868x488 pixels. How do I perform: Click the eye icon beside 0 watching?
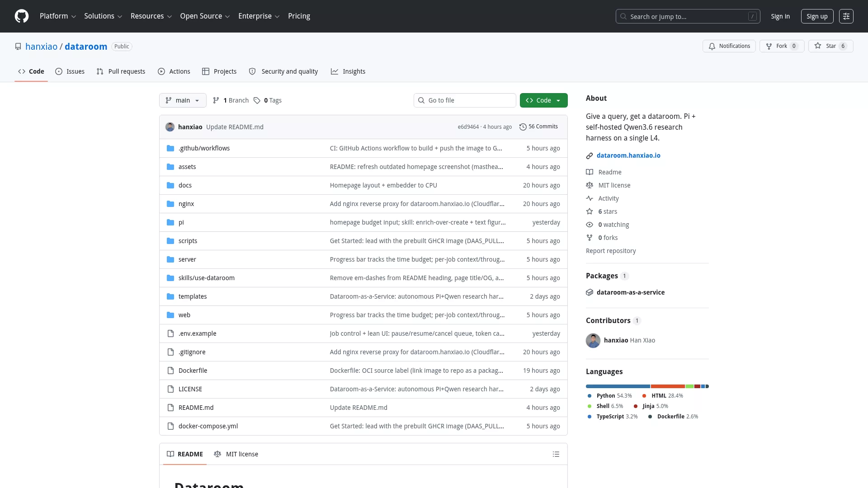pos(590,225)
